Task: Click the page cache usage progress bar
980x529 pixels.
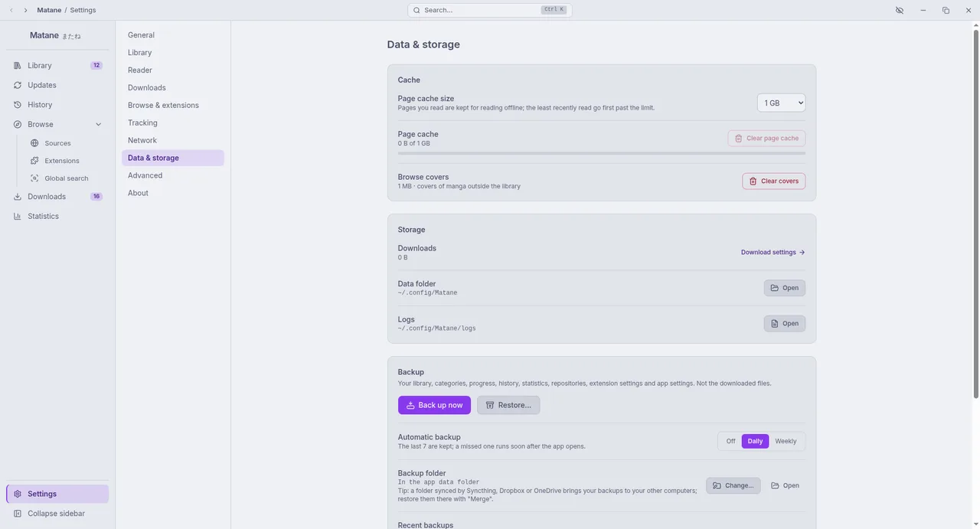Action: (x=601, y=153)
